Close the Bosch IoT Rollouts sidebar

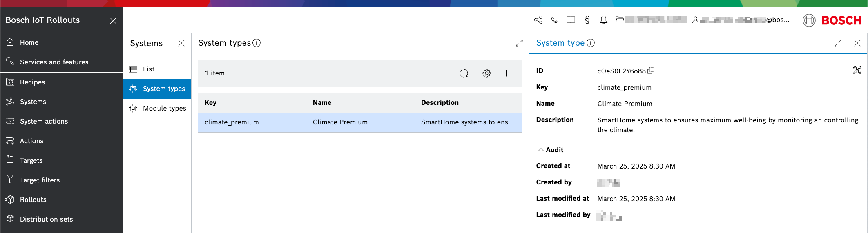pos(113,20)
